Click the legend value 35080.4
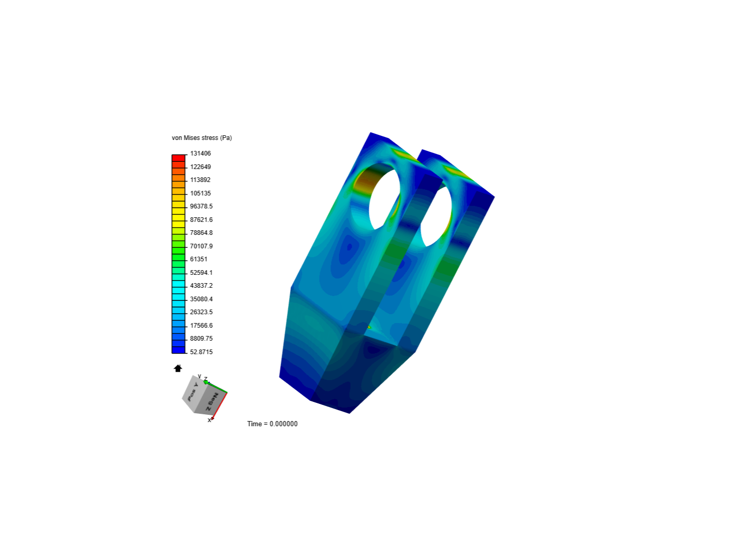 point(201,299)
